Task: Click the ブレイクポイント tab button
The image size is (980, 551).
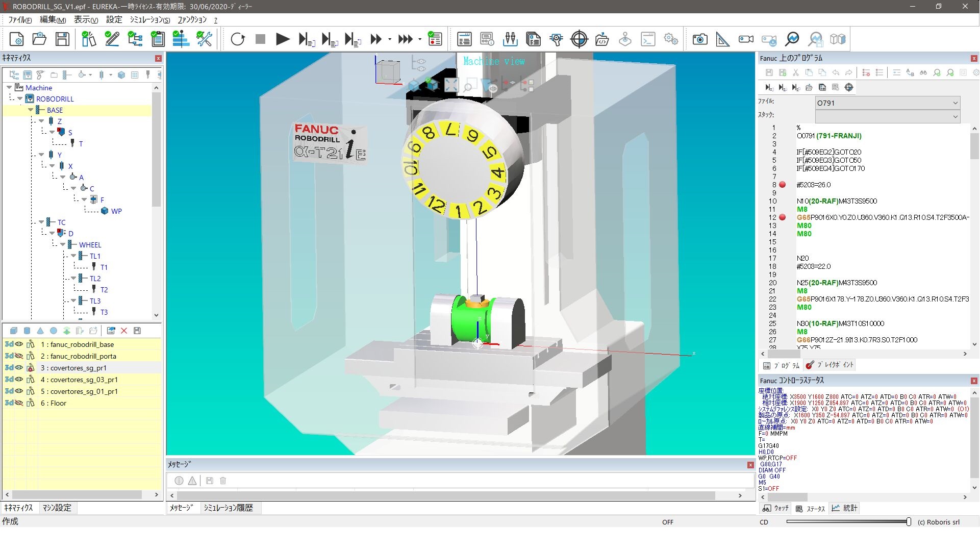Action: point(830,365)
